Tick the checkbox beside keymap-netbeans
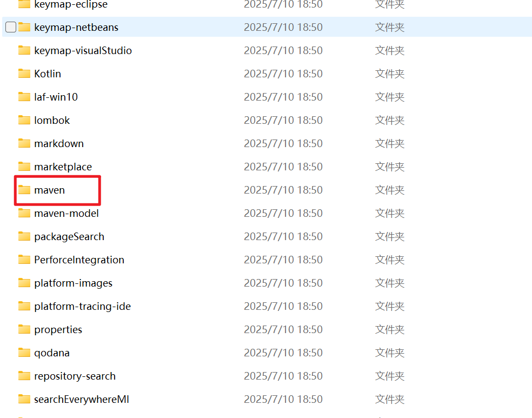 tap(11, 27)
